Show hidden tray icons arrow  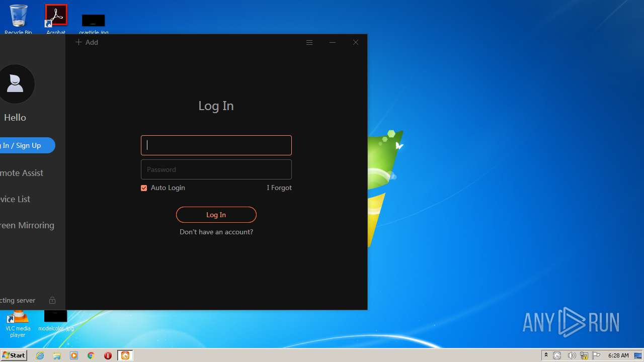click(546, 355)
